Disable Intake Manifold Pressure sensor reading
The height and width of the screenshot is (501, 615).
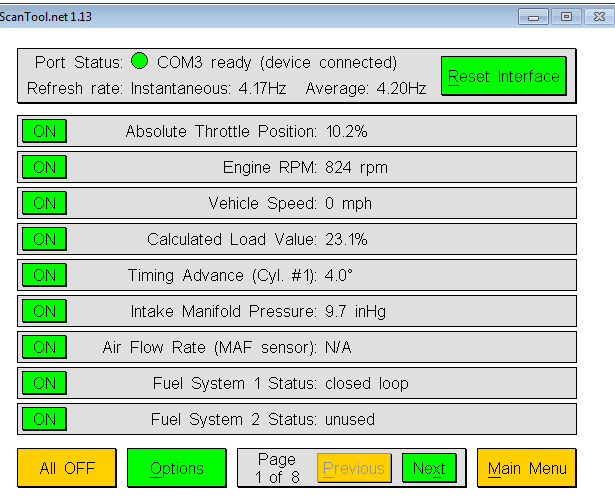pos(44,311)
